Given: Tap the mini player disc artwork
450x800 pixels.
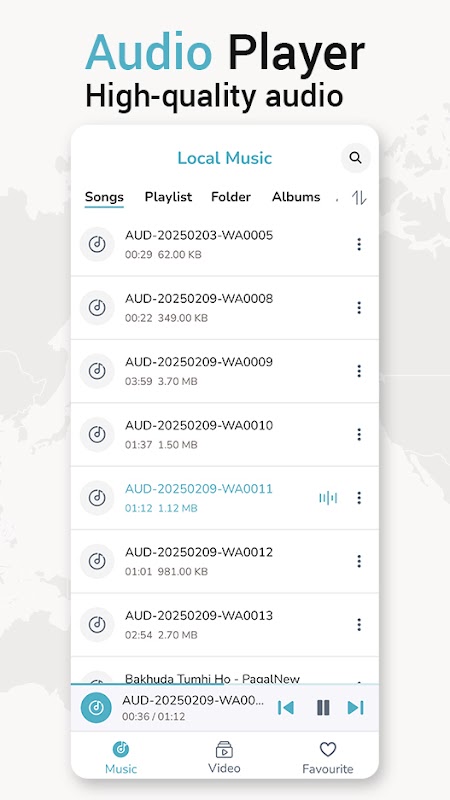Looking at the screenshot, I should pyautogui.click(x=96, y=708).
